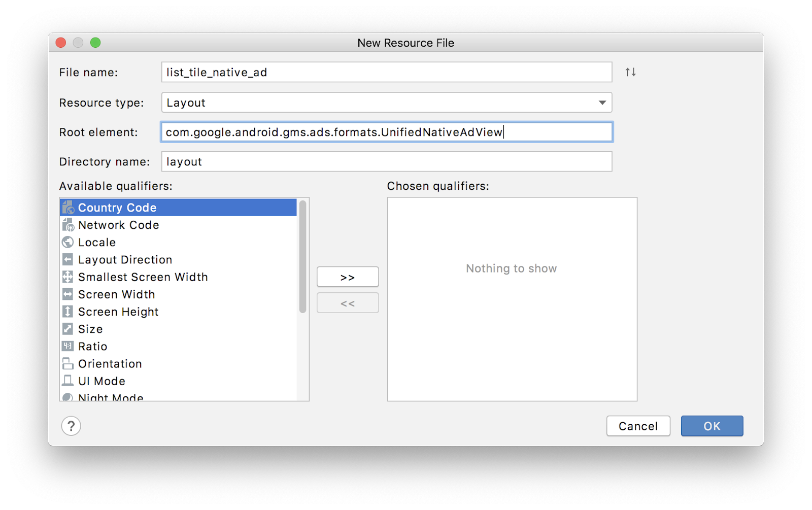
Task: Click the available qualifiers scrollbar
Action: click(303, 257)
